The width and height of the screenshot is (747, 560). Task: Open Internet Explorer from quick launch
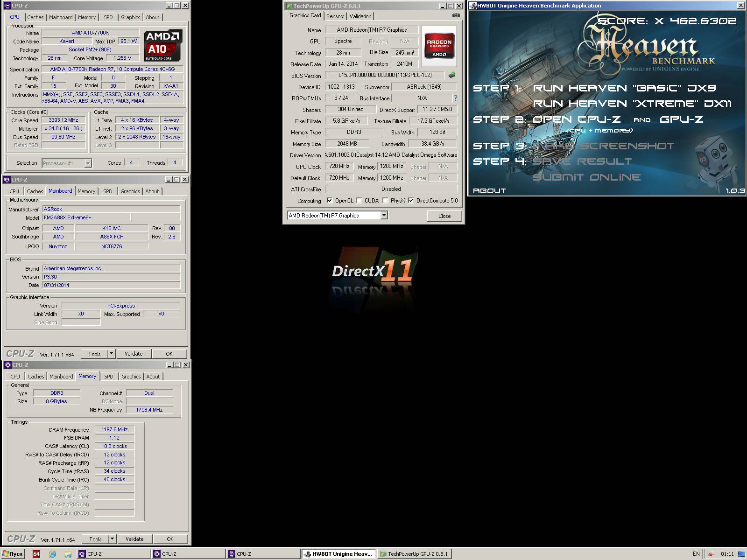point(52,554)
